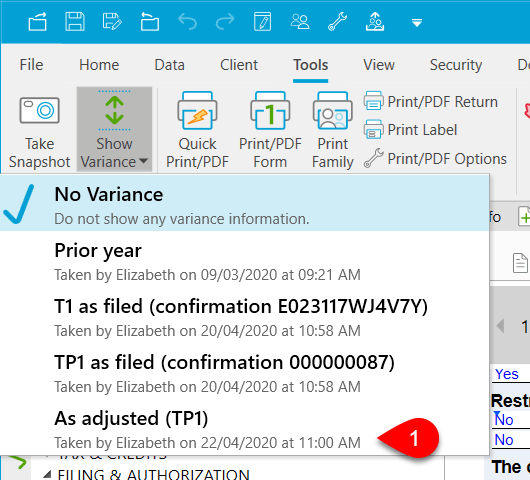Open the Data ribbon tab
Screen dimensions: 530x480
[x=169, y=65]
